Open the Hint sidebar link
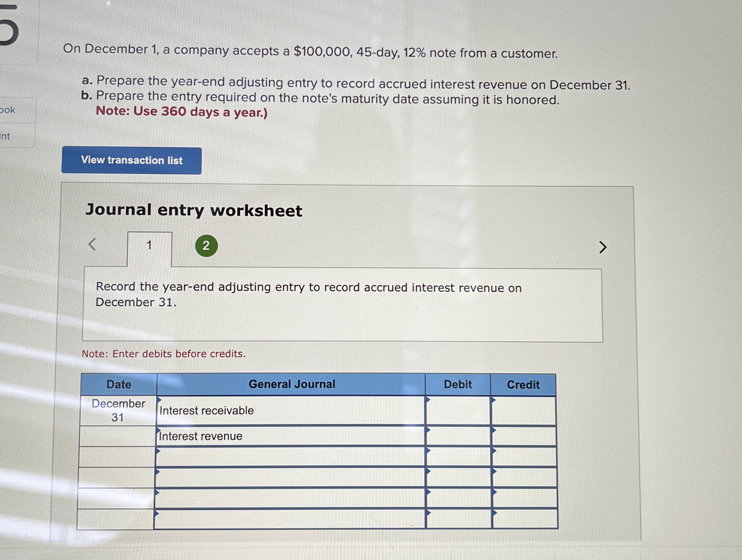The width and height of the screenshot is (742, 560). [5, 136]
